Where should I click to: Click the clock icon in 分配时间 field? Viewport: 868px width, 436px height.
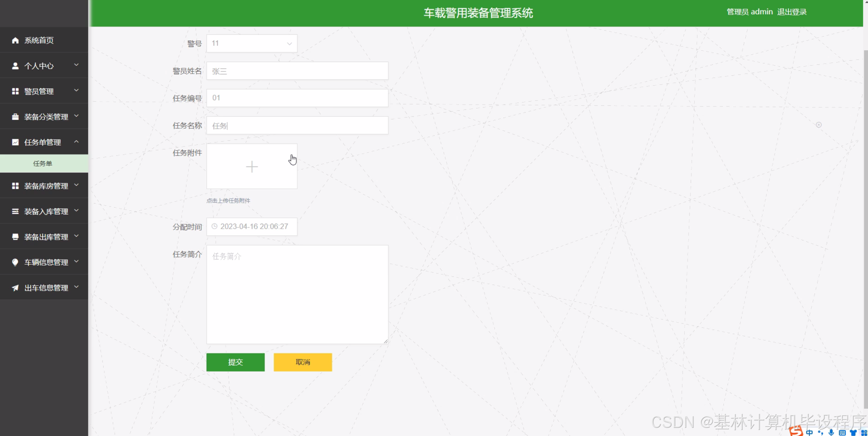pyautogui.click(x=214, y=226)
